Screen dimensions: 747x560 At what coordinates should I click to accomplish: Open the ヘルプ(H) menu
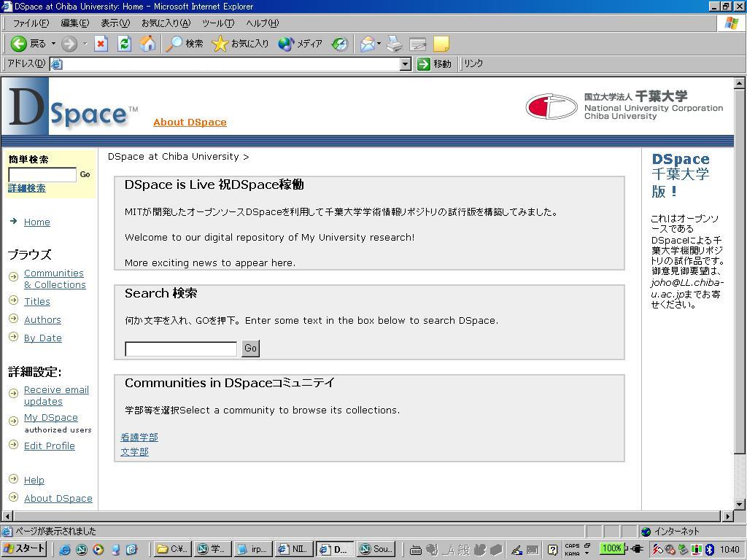click(262, 23)
